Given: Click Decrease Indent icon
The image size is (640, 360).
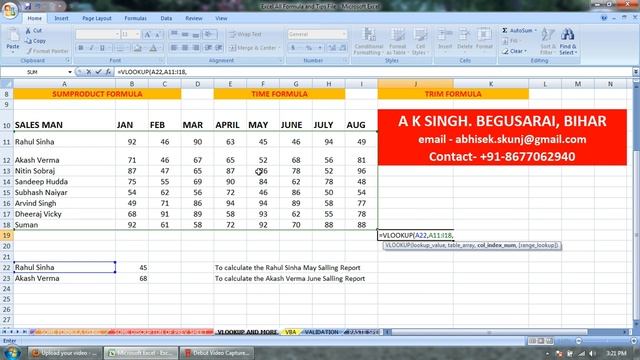Looking at the screenshot, I should (209, 48).
